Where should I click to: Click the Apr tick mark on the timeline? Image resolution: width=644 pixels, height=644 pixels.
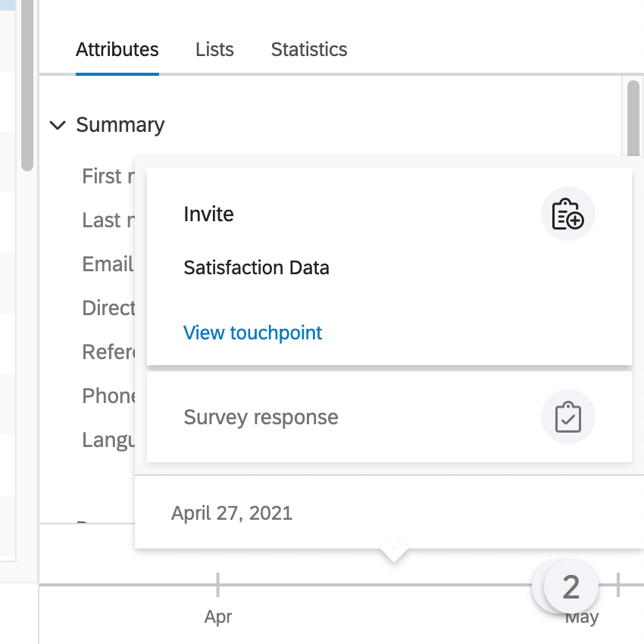pyautogui.click(x=218, y=584)
